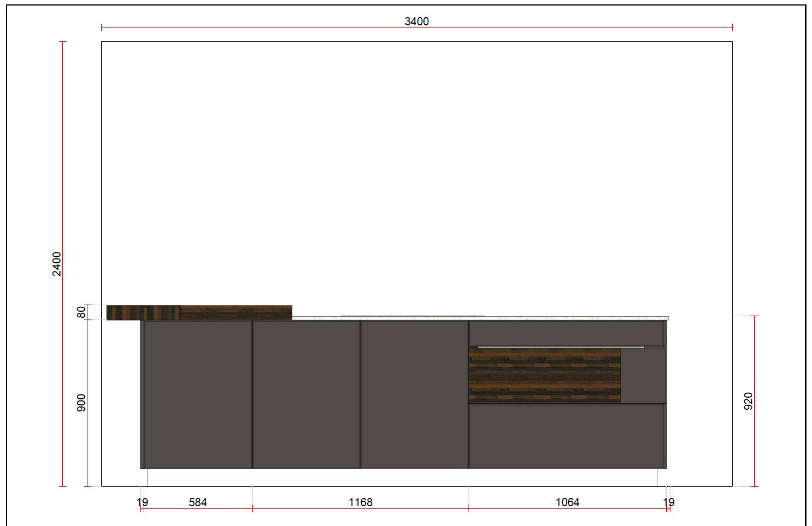Click the 1168 width dimension label
This screenshot has width=812, height=526.
(x=361, y=502)
